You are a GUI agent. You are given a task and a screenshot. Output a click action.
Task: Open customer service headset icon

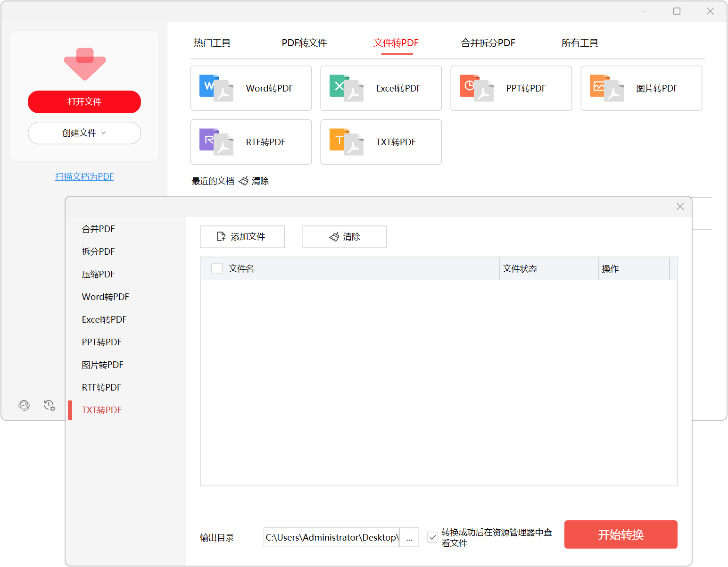[x=24, y=405]
